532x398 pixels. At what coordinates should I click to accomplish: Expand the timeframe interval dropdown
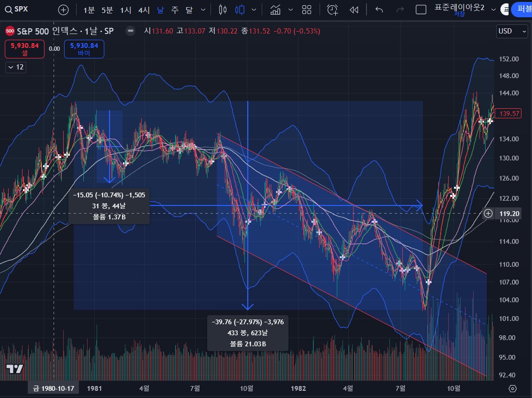click(x=203, y=10)
